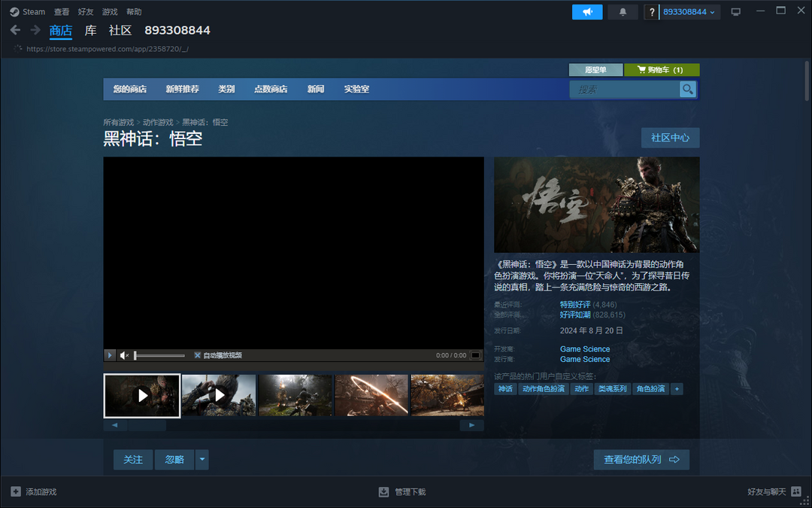Go back with the left arrow
This screenshot has height=508, width=812.
pyautogui.click(x=15, y=30)
